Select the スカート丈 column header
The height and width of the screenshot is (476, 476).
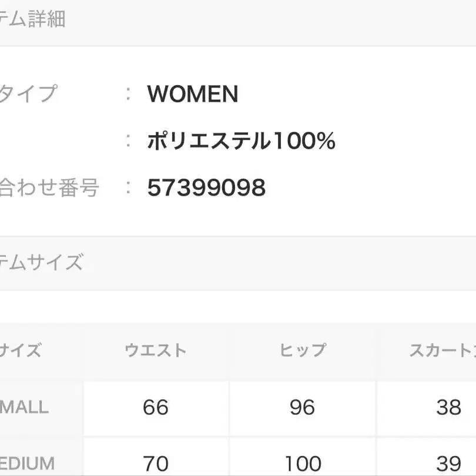click(442, 351)
